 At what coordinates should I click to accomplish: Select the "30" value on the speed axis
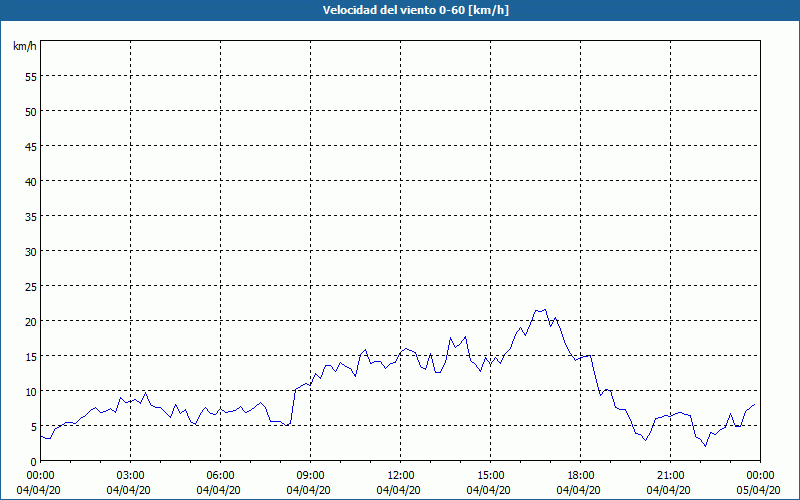click(31, 252)
